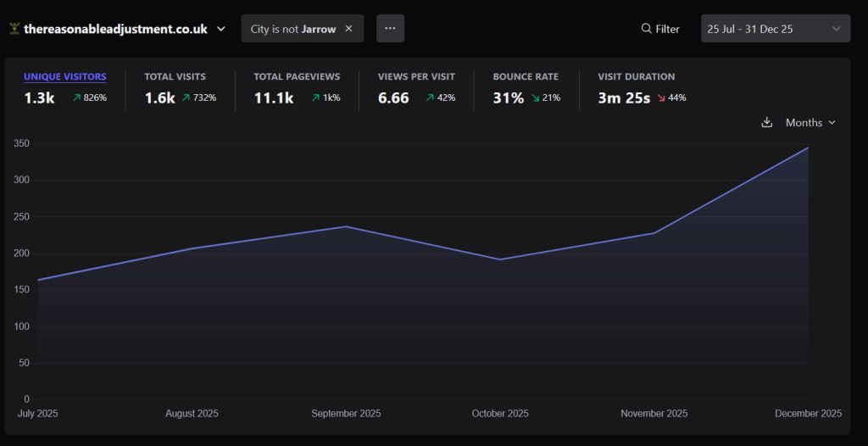
Task: Open the Months interval dropdown
Action: [x=810, y=122]
